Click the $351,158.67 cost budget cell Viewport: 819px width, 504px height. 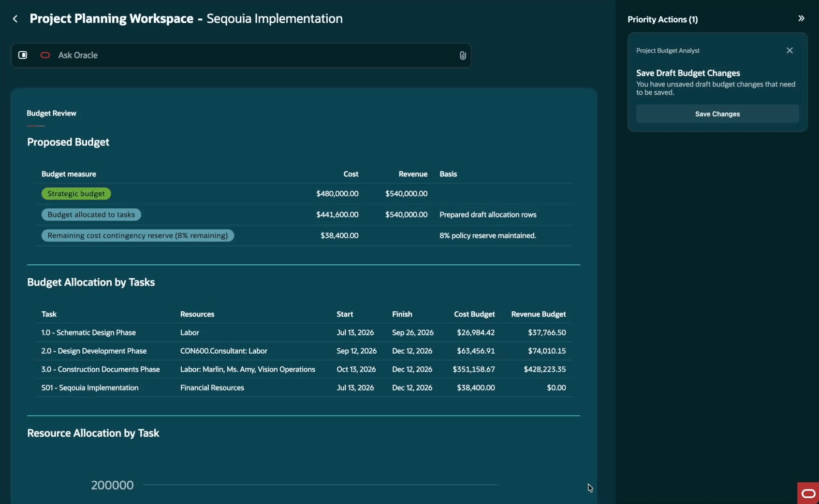point(474,369)
